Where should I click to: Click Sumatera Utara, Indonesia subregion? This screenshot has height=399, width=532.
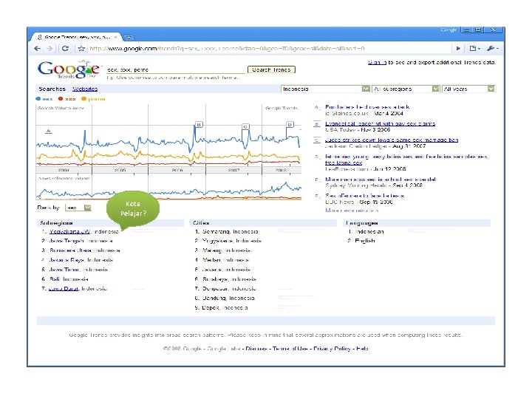click(x=84, y=250)
